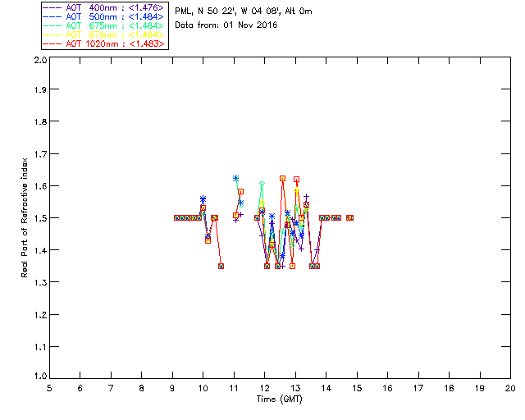Click the red AOT 1020nm <1.483> legend entry

pyautogui.click(x=103, y=43)
